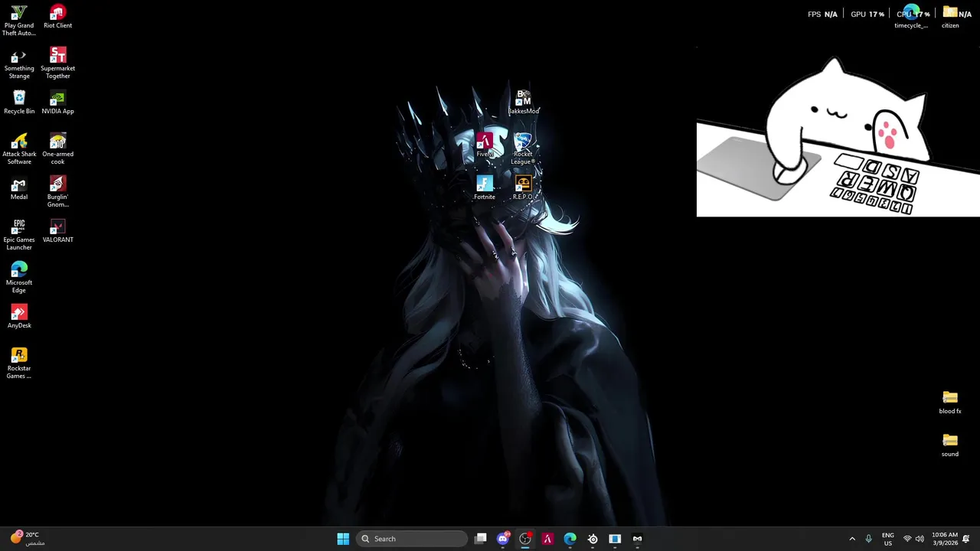The width and height of the screenshot is (980, 551).
Task: Open Wi-Fi network tray icon
Action: (907, 539)
